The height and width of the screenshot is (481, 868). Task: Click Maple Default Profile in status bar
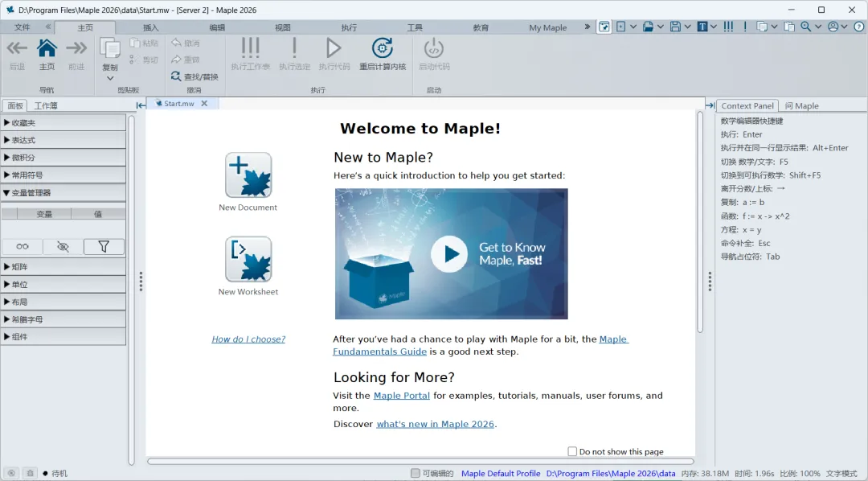click(x=501, y=473)
